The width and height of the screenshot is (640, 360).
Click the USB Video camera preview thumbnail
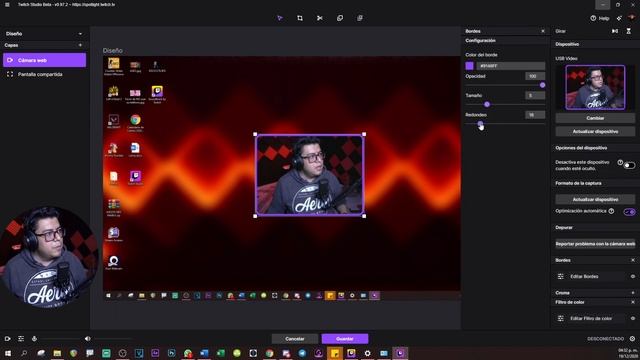click(595, 87)
